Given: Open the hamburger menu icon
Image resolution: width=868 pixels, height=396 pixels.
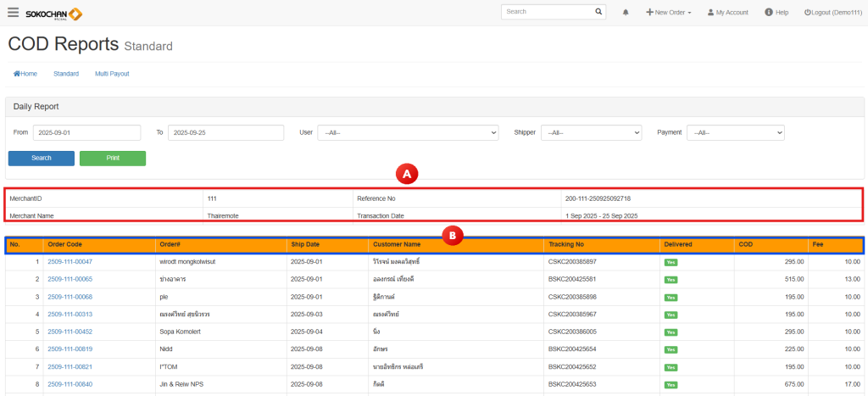Looking at the screenshot, I should [14, 13].
